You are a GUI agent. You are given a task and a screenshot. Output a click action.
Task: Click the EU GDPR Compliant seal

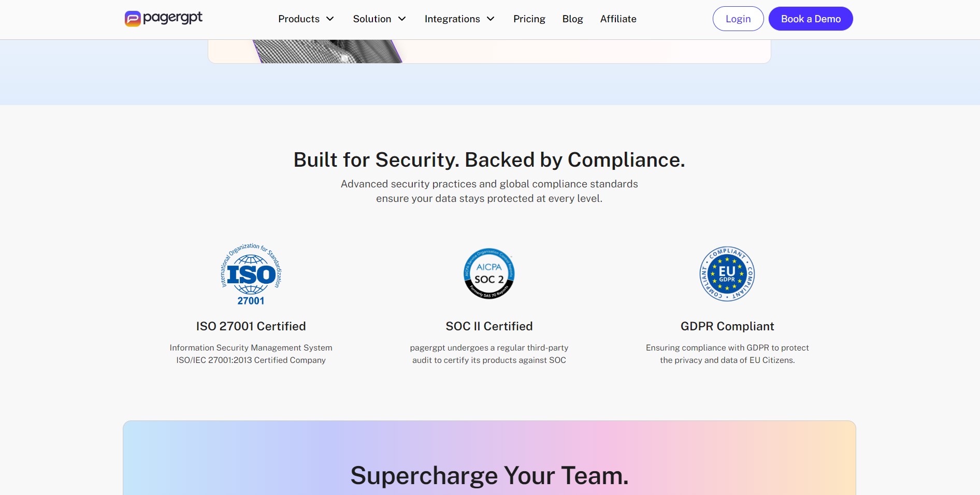(x=726, y=273)
